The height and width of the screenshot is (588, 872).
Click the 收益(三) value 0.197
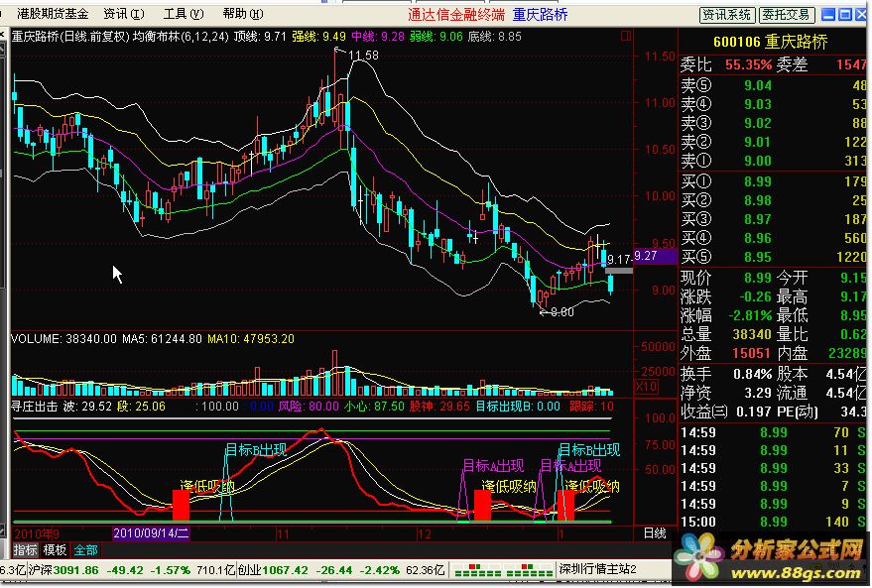pyautogui.click(x=755, y=412)
